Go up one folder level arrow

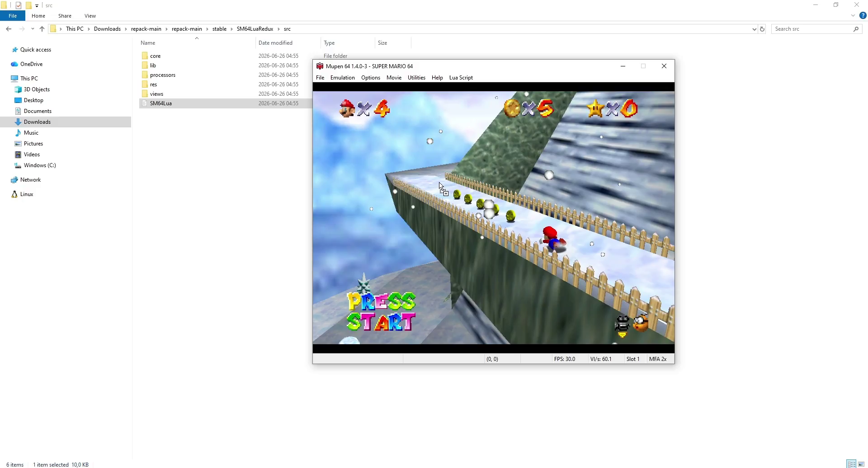[42, 29]
